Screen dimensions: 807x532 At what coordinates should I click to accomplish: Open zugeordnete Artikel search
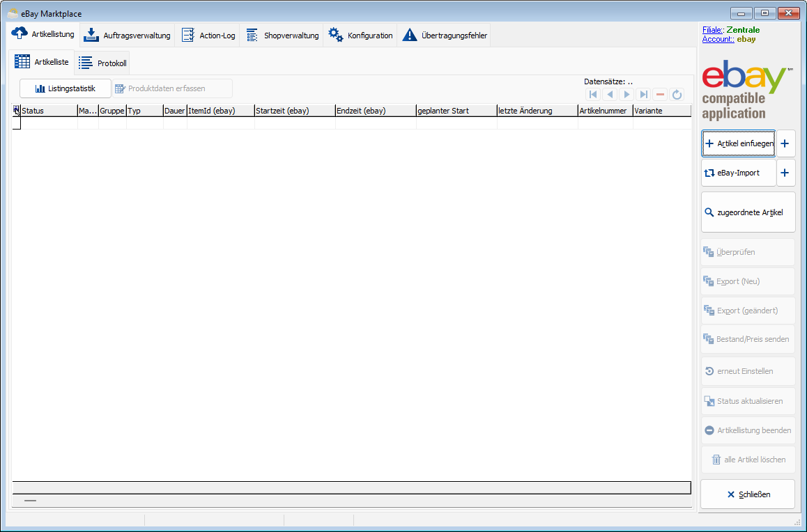[x=748, y=212]
